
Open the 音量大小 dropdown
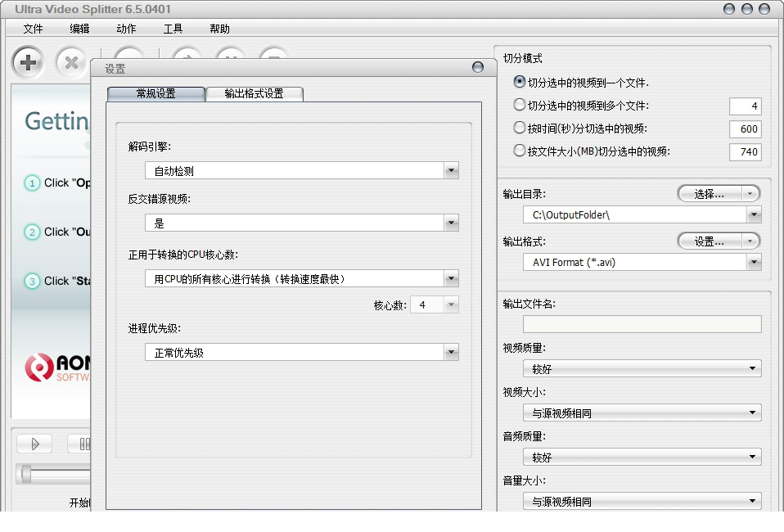642,501
